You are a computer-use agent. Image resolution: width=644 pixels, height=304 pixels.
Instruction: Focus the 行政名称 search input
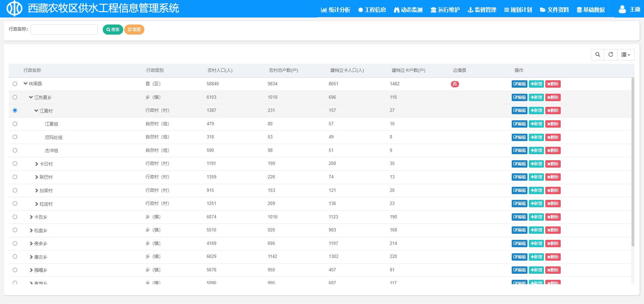click(64, 30)
